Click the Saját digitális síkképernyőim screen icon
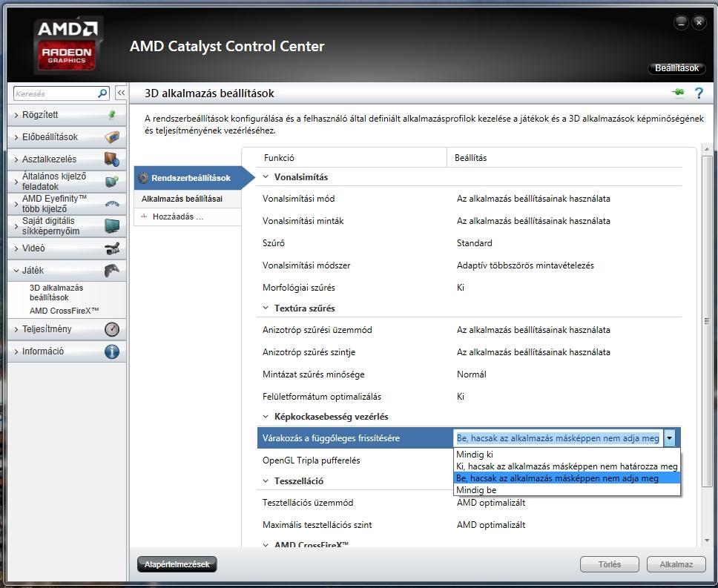This screenshot has height=588, width=718. pyautogui.click(x=112, y=225)
